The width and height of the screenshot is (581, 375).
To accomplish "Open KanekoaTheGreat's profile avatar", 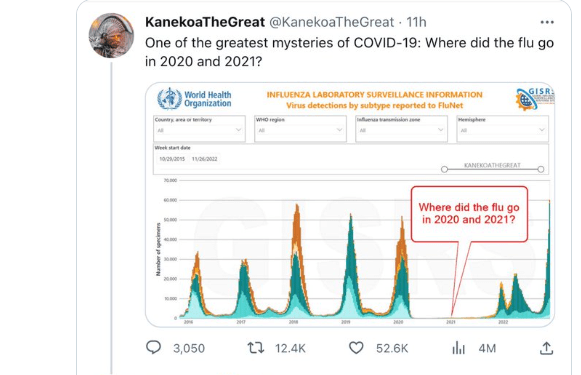I will 111,36.
